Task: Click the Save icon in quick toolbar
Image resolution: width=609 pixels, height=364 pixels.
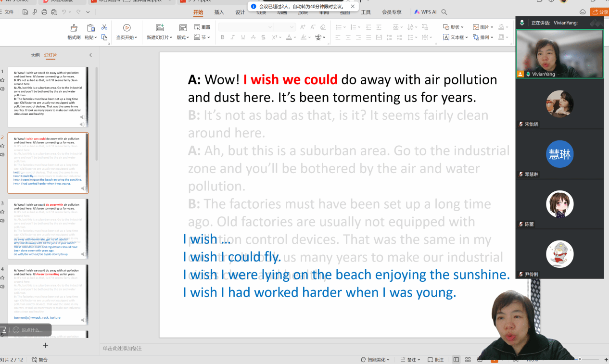Action: point(25,12)
